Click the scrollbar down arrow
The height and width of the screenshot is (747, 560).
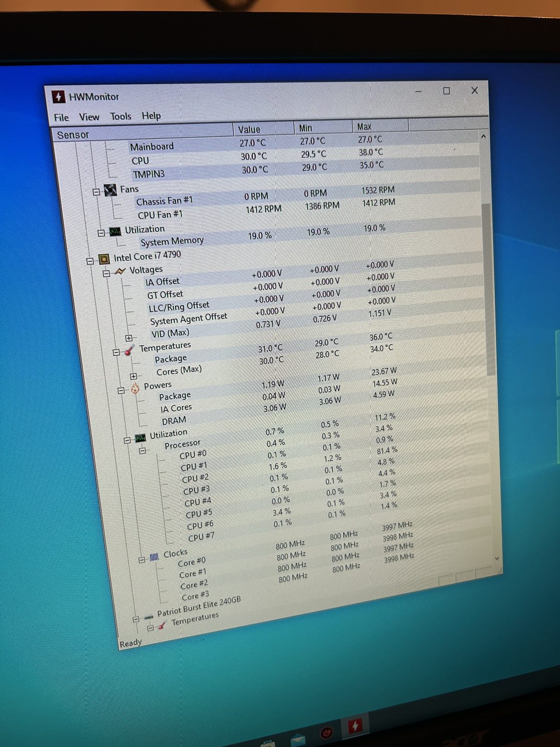tap(497, 558)
